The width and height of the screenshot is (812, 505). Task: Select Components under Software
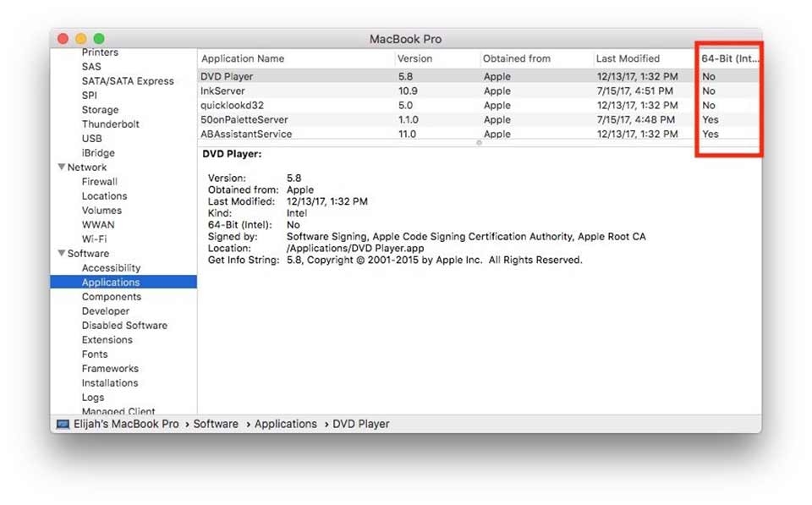click(112, 297)
